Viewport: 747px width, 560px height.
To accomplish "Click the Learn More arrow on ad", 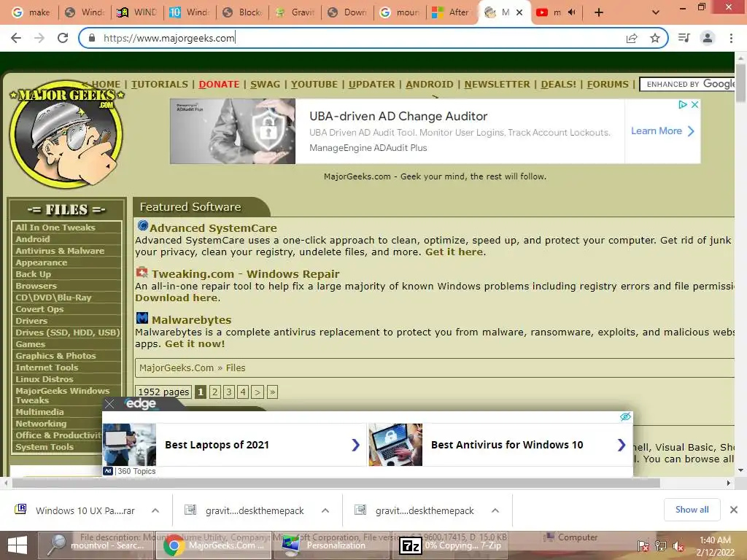I will (x=691, y=131).
